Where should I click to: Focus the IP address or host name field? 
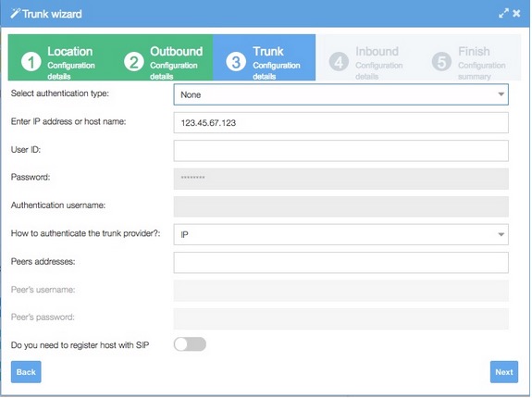tap(341, 122)
